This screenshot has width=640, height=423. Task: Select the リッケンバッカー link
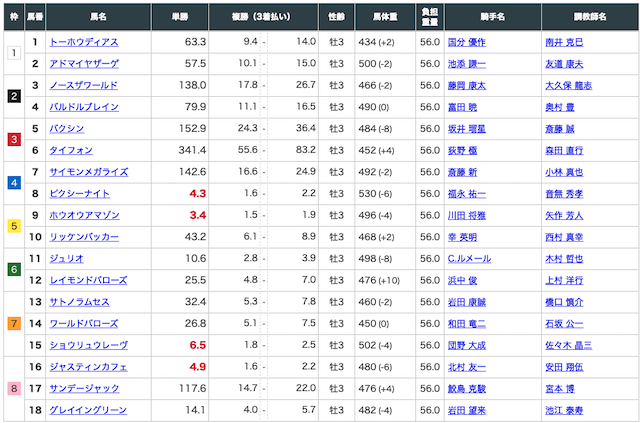(84, 237)
